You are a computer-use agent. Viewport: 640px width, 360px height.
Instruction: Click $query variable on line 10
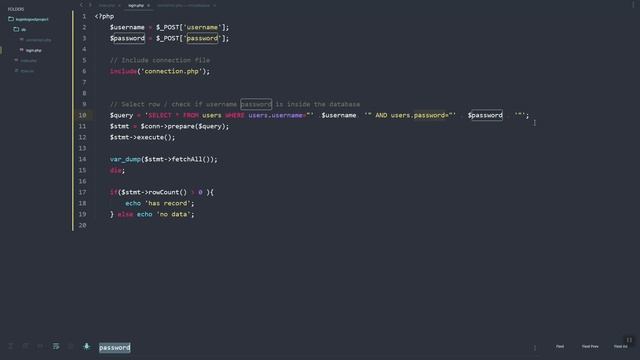pos(121,115)
